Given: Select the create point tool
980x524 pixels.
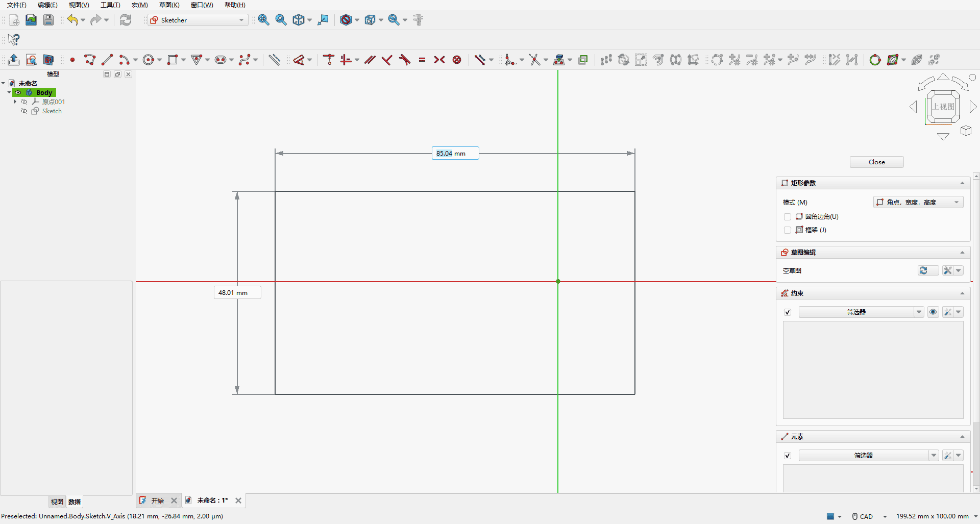Looking at the screenshot, I should [x=72, y=60].
